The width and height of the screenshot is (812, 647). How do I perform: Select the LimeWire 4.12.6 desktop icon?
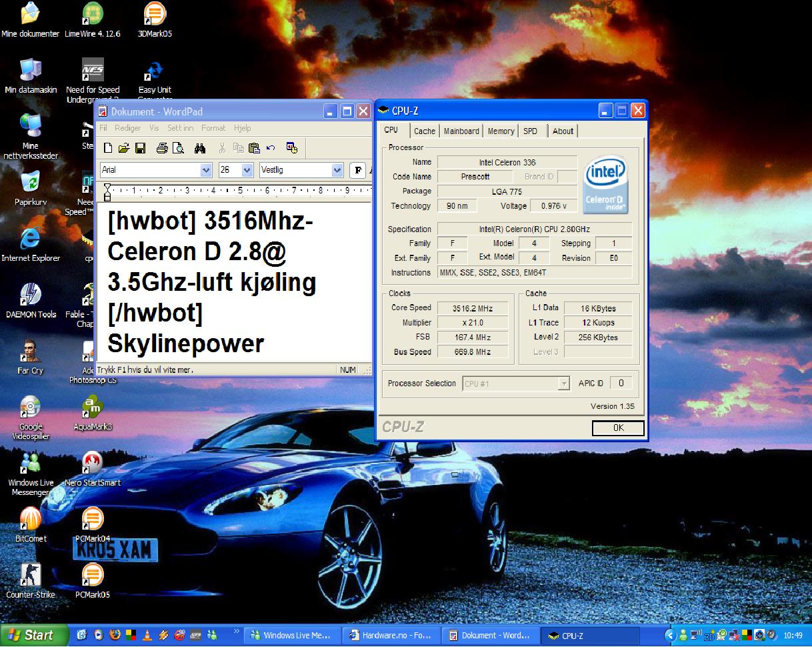92,20
